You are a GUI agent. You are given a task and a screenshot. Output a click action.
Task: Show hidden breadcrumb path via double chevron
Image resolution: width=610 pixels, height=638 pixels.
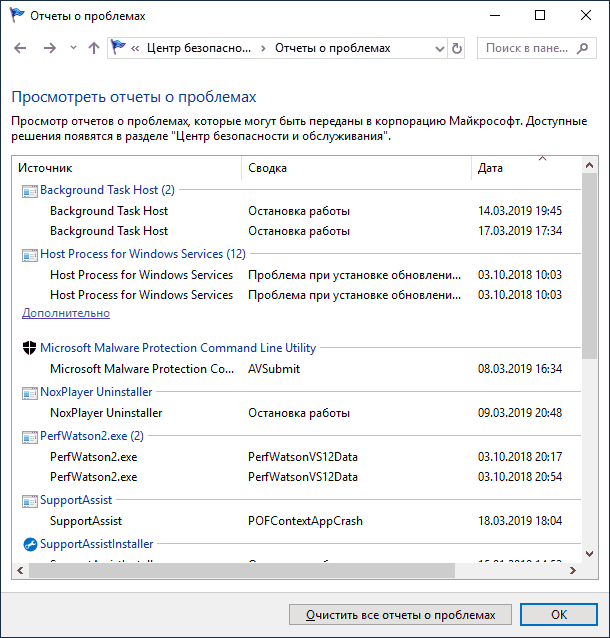(x=135, y=48)
